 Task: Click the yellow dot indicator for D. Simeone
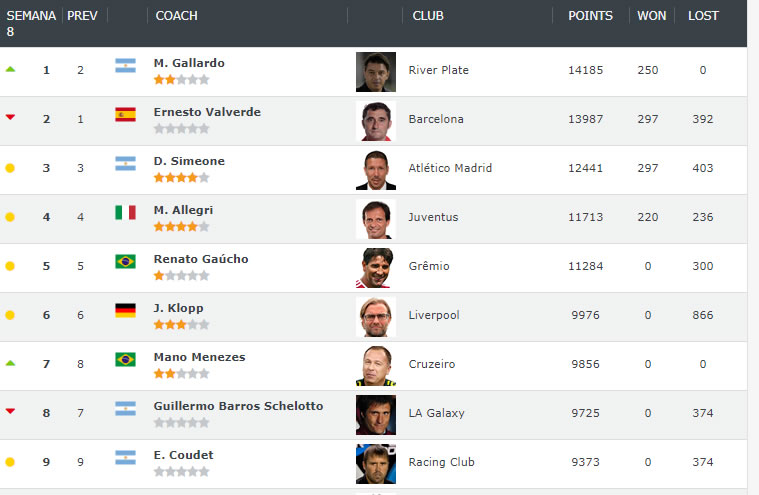click(x=10, y=168)
